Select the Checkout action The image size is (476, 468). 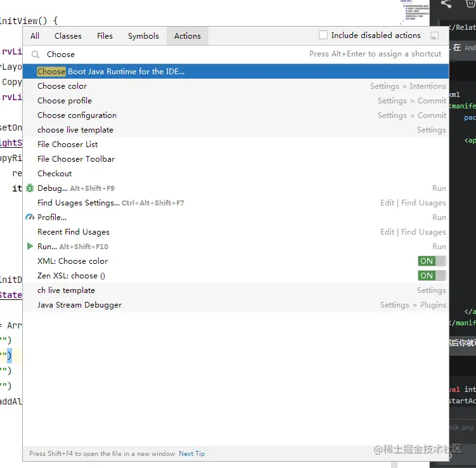[236, 173]
